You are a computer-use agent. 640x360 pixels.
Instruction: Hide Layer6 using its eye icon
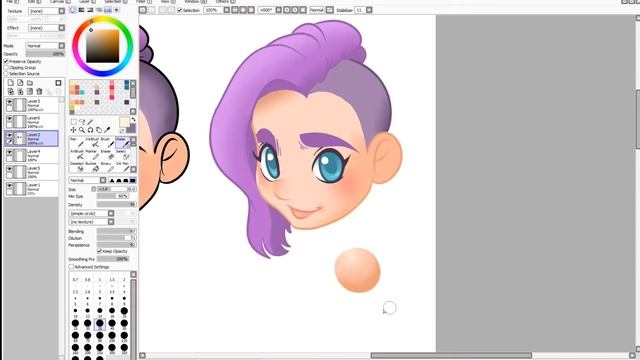[9, 118]
